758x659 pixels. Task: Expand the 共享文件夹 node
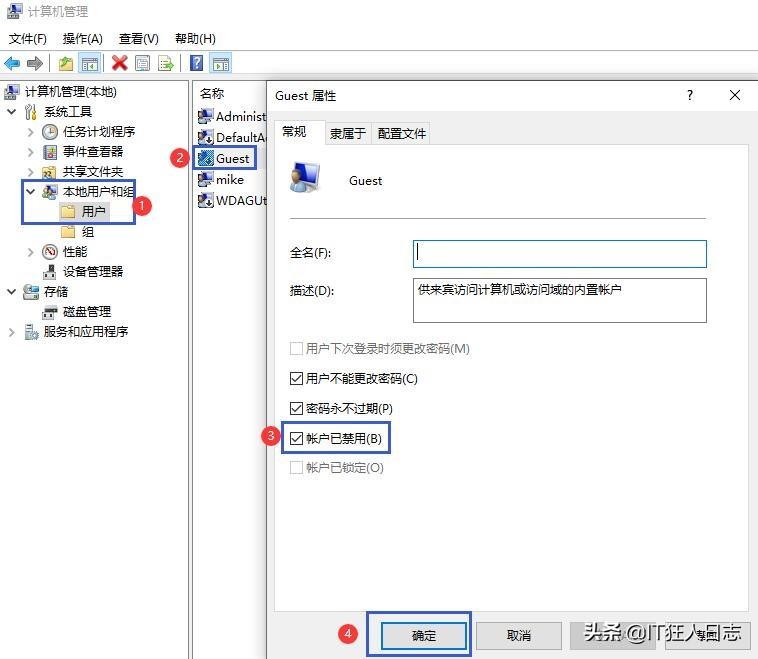[30, 172]
